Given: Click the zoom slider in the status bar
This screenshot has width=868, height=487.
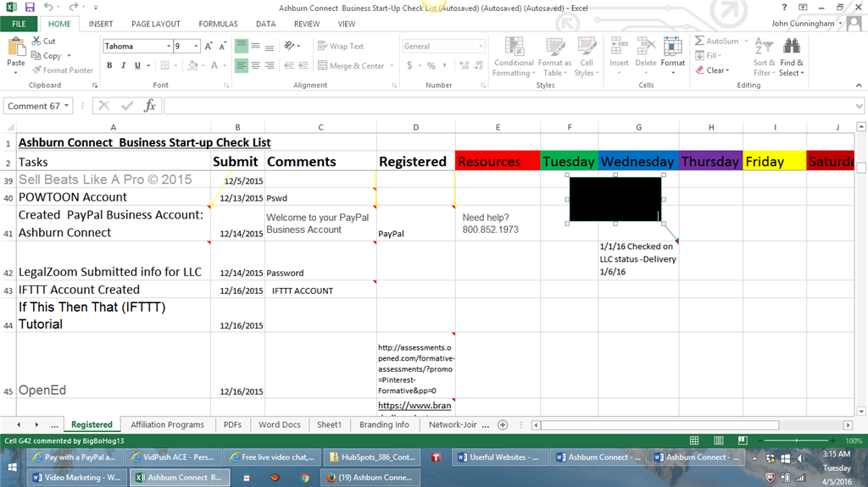Looking at the screenshot, I should (797, 440).
